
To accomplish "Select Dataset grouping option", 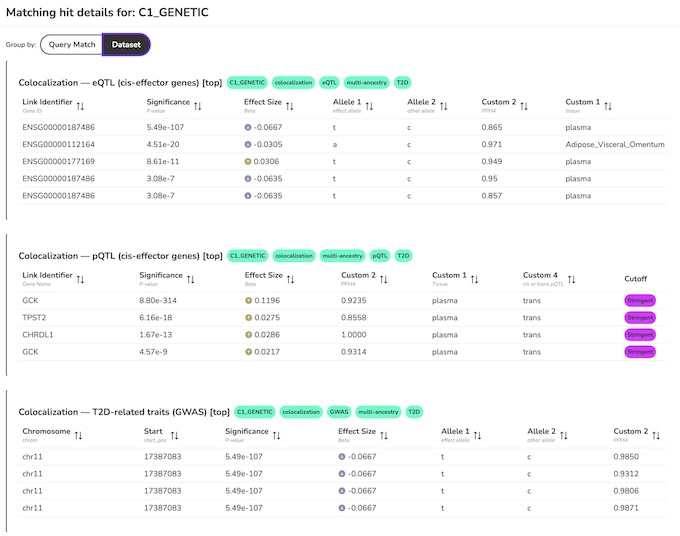I will (126, 45).
